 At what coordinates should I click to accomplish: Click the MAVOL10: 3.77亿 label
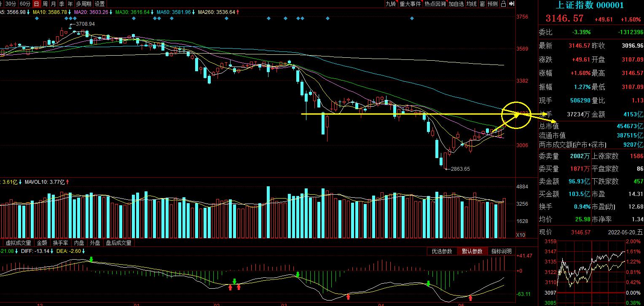44,182
